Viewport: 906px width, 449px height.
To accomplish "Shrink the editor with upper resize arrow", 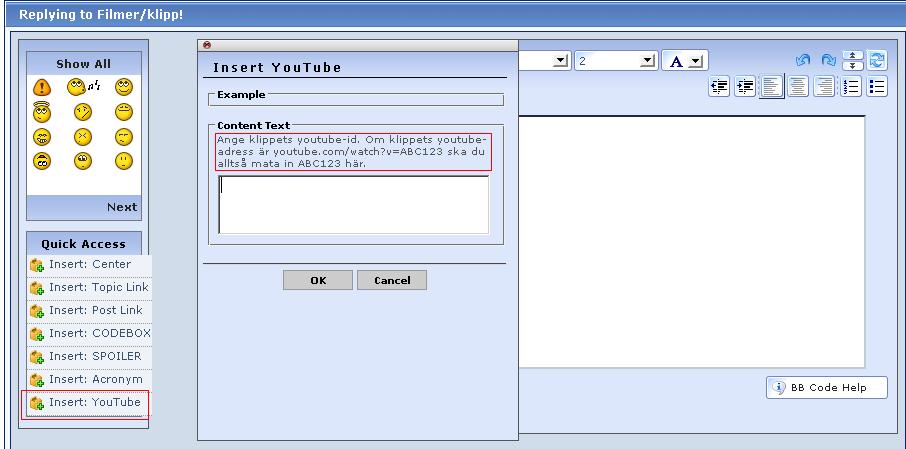I will pyautogui.click(x=853, y=55).
